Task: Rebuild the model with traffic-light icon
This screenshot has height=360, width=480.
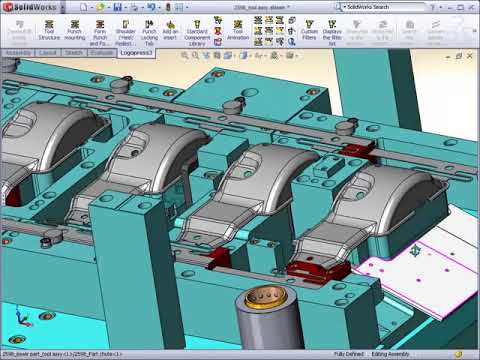Action: [x=168, y=7]
